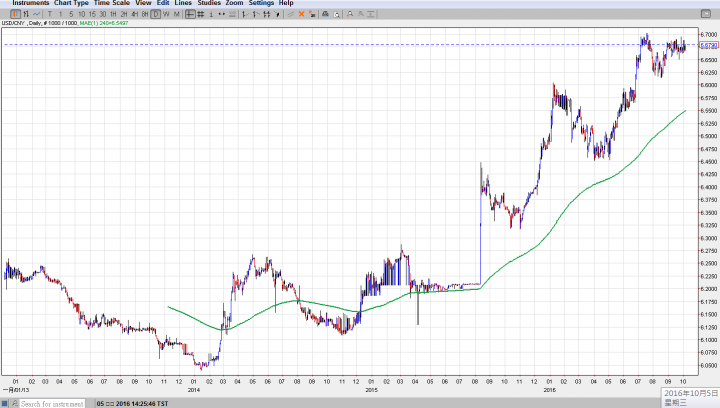Image resolution: width=720 pixels, height=408 pixels.
Task: Click the Search for instrument field
Action: (55, 403)
